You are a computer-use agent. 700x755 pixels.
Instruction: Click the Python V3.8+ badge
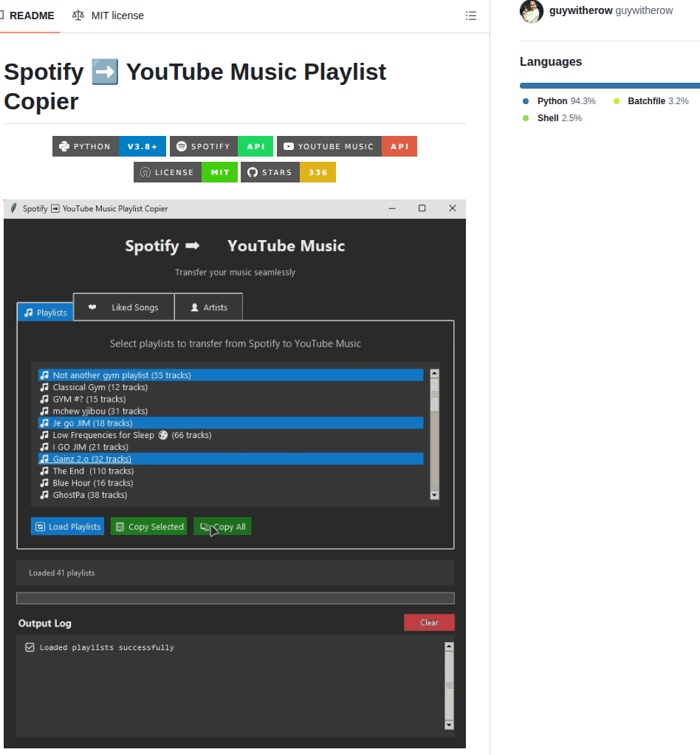109,146
